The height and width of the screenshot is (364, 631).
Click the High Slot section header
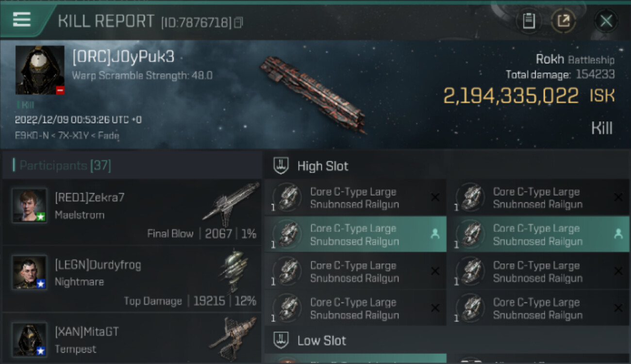click(323, 166)
